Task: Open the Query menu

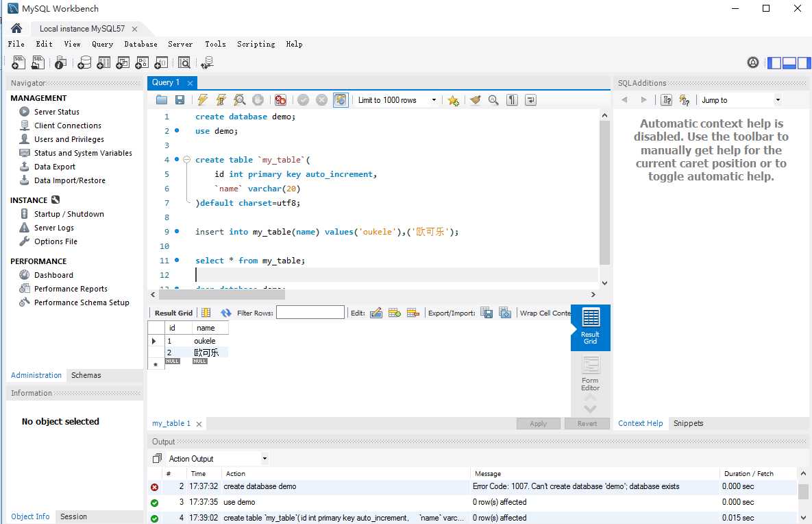Action: point(103,44)
